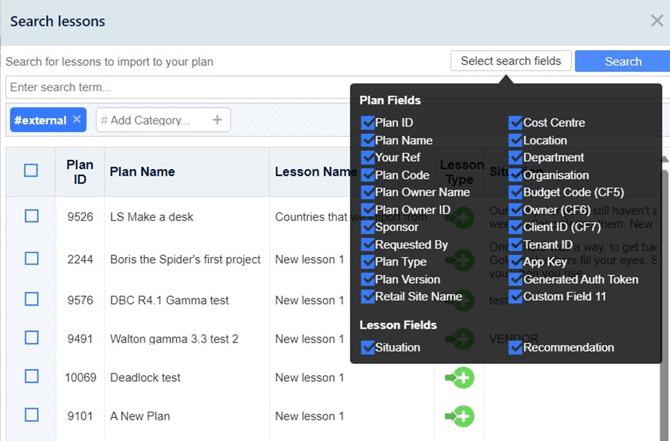Uncheck the Retail Site Name field
Image resolution: width=670 pixels, height=441 pixels.
point(367,297)
